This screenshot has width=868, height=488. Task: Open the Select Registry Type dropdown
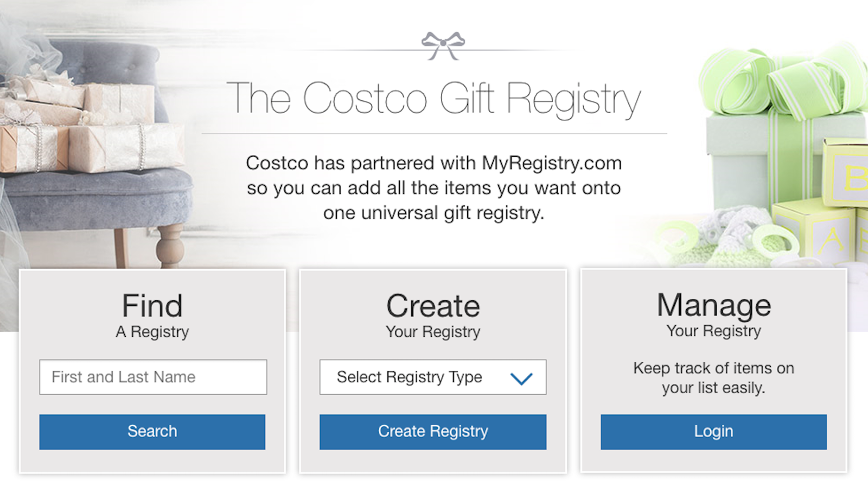[433, 377]
